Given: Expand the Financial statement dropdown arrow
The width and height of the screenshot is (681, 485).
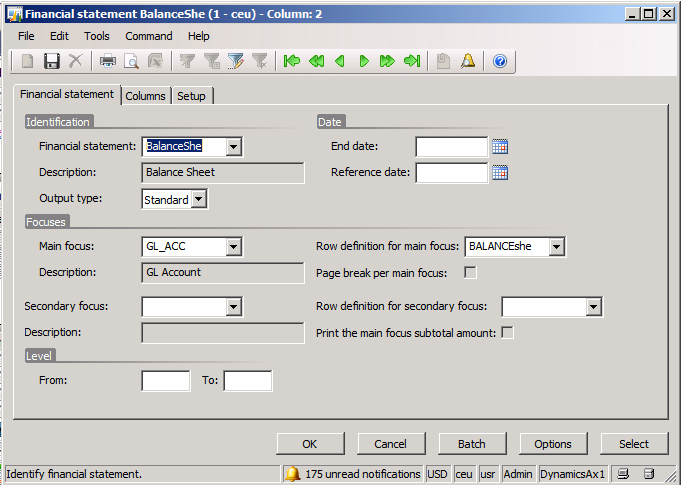Looking at the screenshot, I should (233, 147).
